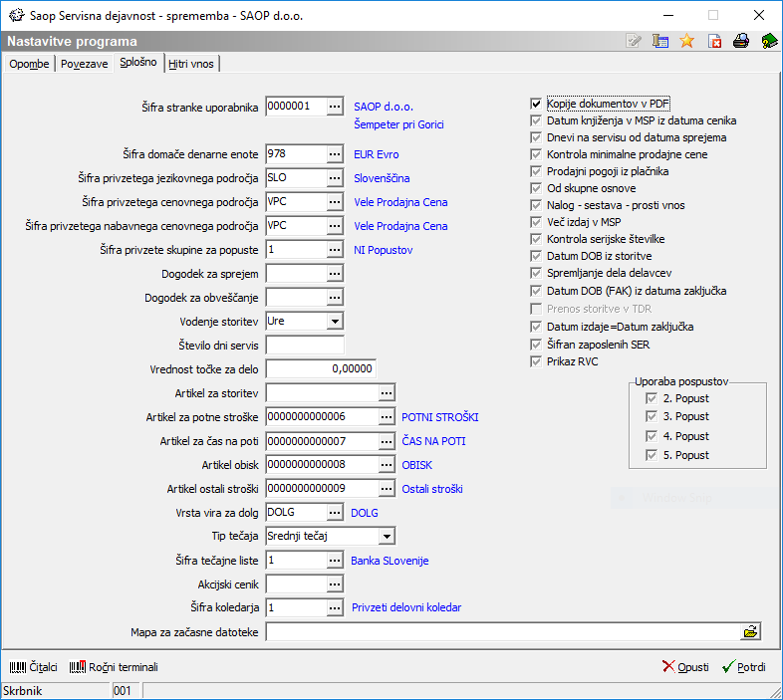Expand the Tip tečaja dropdown
Viewport: 783px width, 700px height.
[387, 537]
